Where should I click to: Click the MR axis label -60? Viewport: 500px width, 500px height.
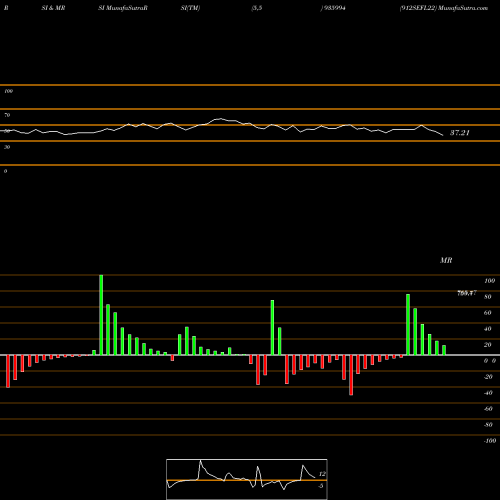[x=488, y=409]
